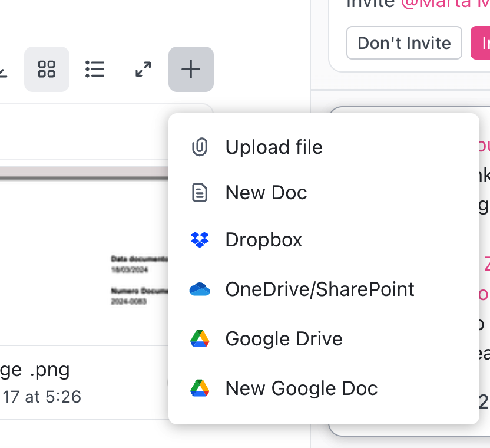490x448 pixels.
Task: Click the file's 5:26 timestamp
Action: (41, 397)
